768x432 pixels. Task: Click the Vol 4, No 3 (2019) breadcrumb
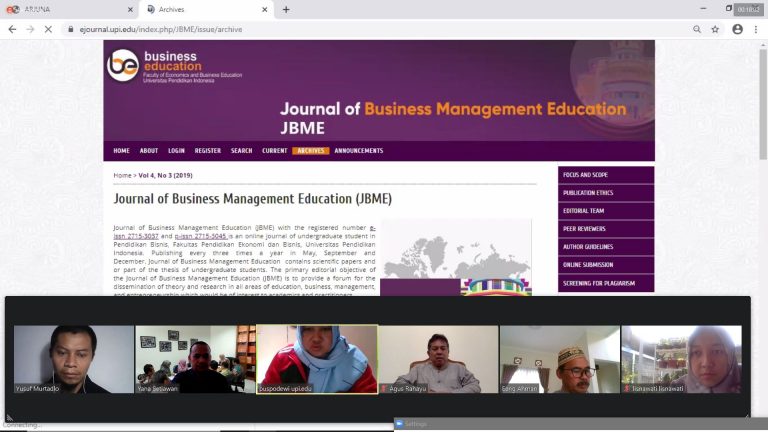point(166,175)
